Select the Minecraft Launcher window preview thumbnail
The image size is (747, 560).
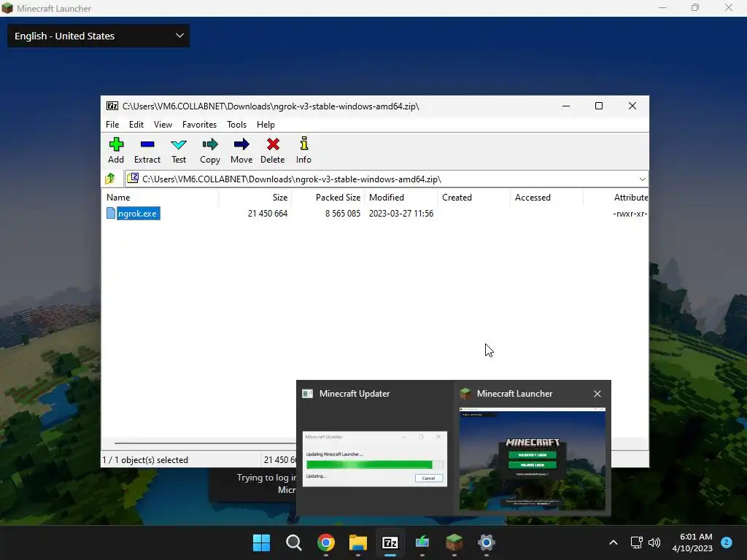(x=532, y=459)
